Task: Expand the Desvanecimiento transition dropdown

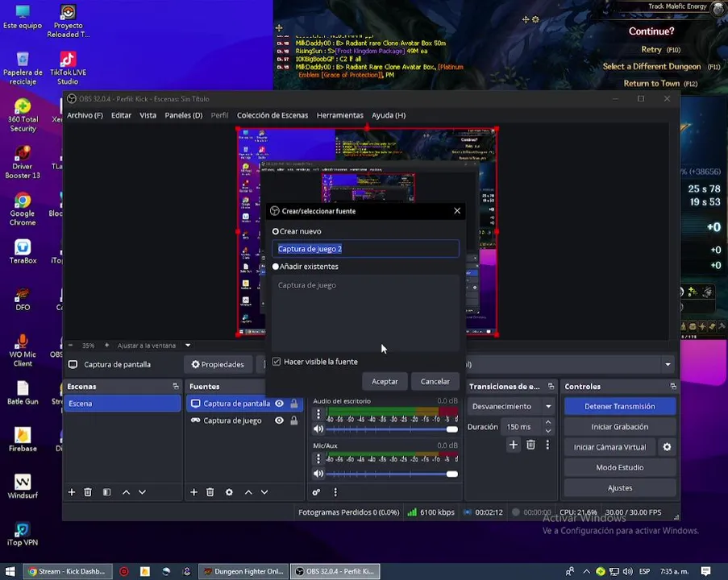Action: coord(548,406)
